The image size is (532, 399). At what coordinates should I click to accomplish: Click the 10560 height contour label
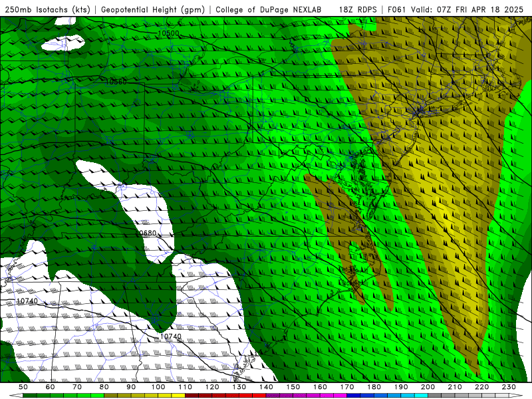click(x=116, y=82)
